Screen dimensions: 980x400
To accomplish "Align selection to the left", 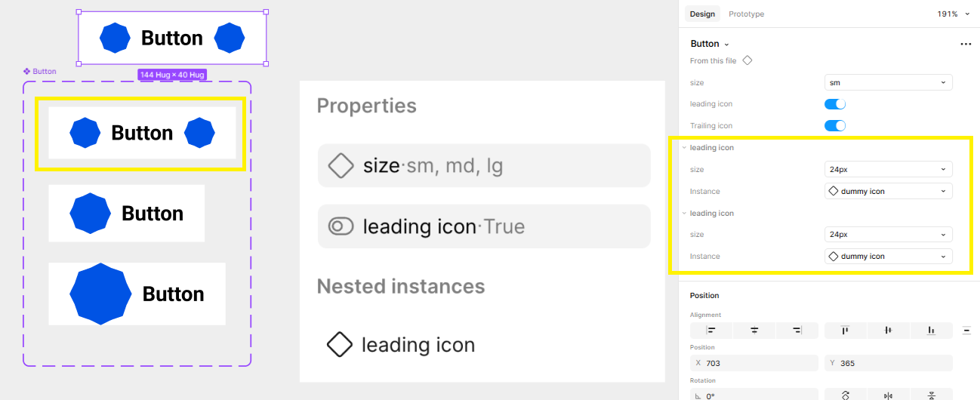I will pos(710,330).
